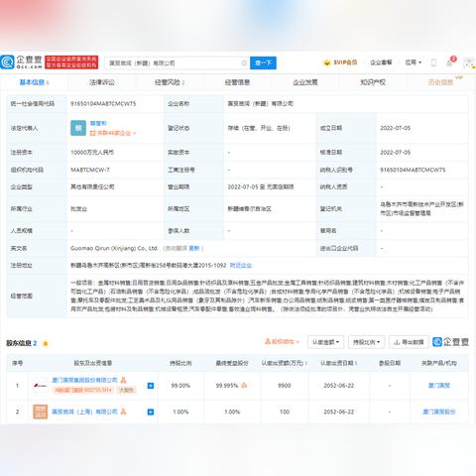Open the 附近企业 link after address
476x476 pixels.
click(x=241, y=265)
